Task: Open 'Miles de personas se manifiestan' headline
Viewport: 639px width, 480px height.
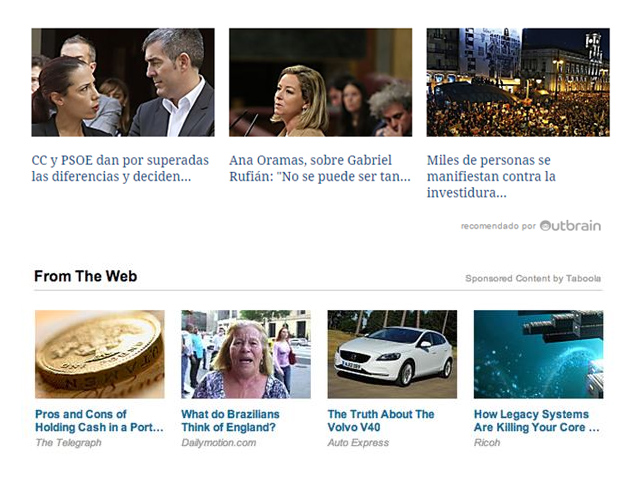Action: 491,176
